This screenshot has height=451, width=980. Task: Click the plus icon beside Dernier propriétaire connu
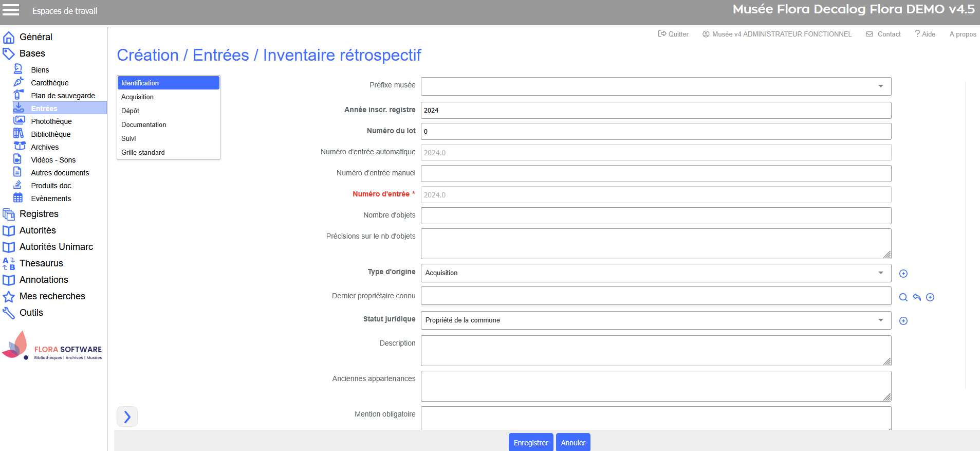[930, 297]
